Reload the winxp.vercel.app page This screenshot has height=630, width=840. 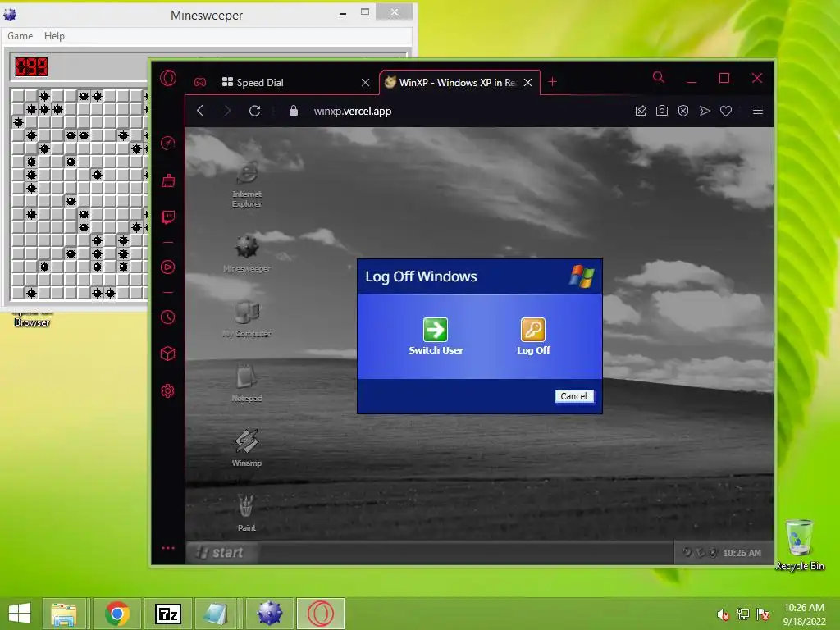(255, 111)
